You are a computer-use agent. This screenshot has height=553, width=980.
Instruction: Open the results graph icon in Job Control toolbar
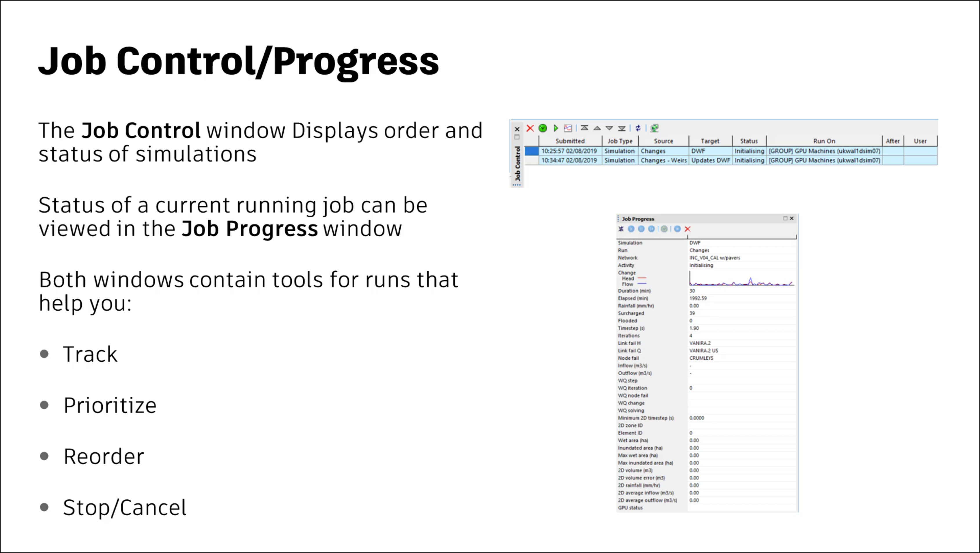pyautogui.click(x=568, y=128)
